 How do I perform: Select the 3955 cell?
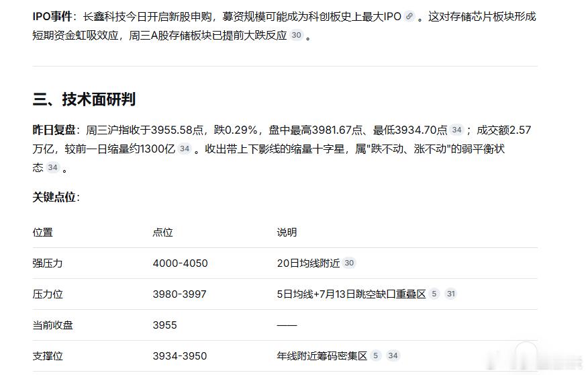[x=164, y=325]
